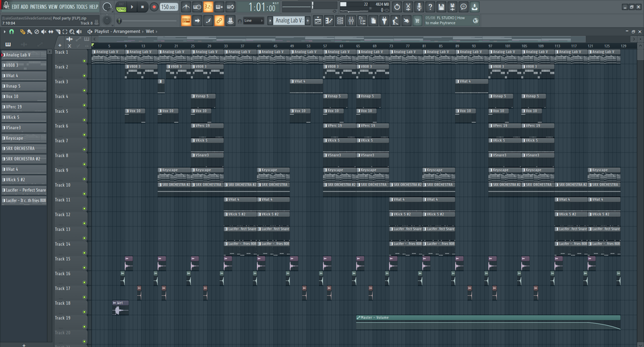
Task: Open the Browser view
Action: click(x=362, y=21)
